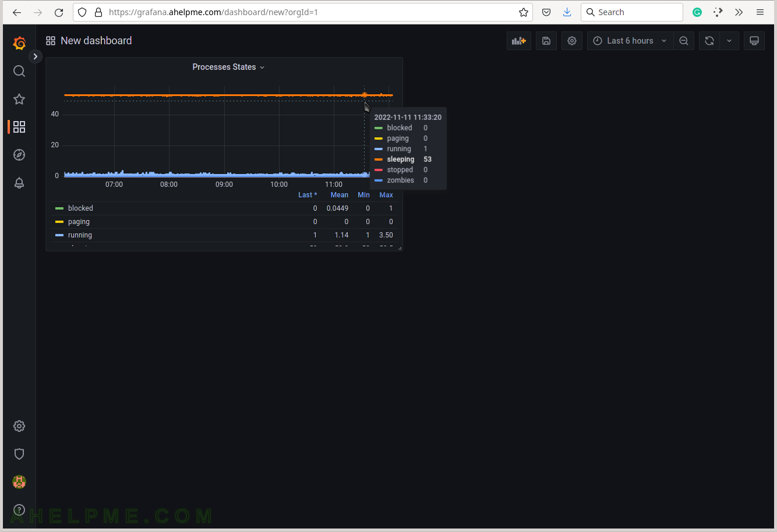The width and height of the screenshot is (777, 532).
Task: Click the running legend color swatch
Action: pyautogui.click(x=59, y=235)
